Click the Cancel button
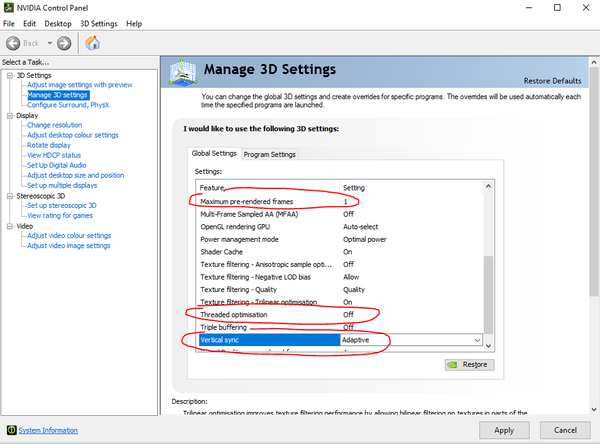The width and height of the screenshot is (600, 444). [565, 430]
